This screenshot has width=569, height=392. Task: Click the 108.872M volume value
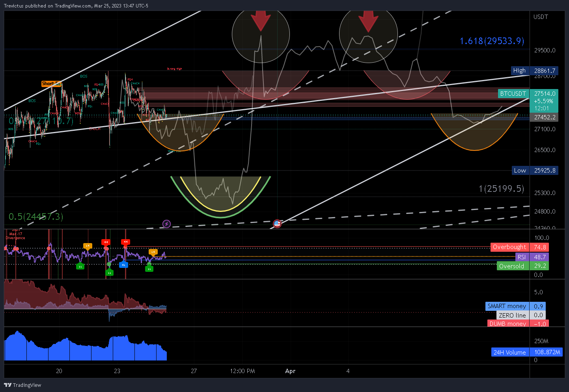pyautogui.click(x=547, y=353)
